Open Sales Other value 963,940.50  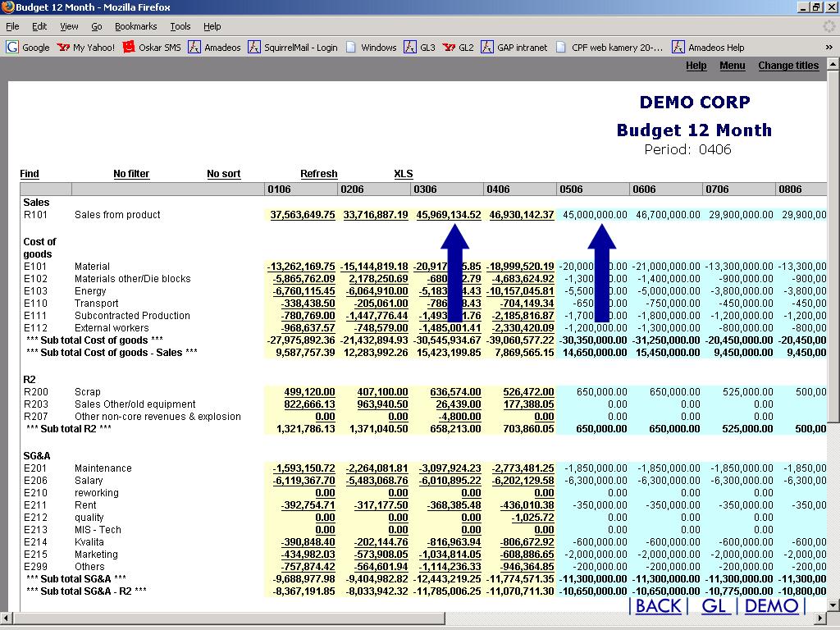tap(382, 404)
